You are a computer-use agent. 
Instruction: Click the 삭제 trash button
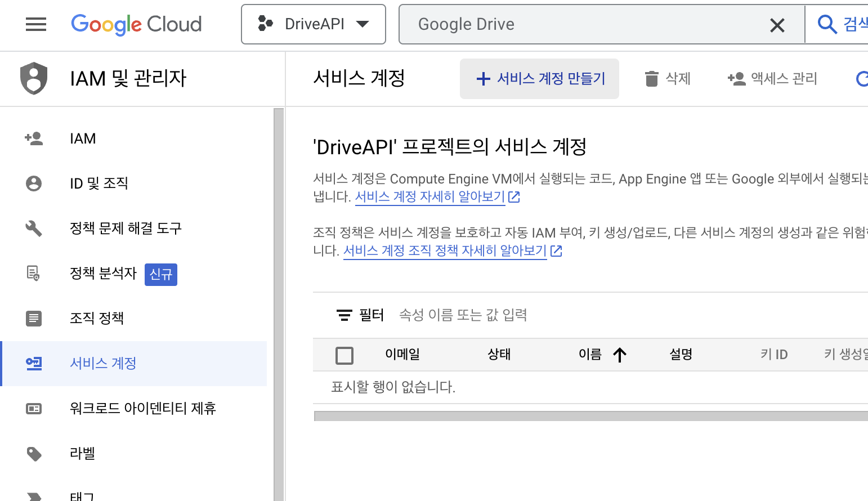click(x=668, y=79)
